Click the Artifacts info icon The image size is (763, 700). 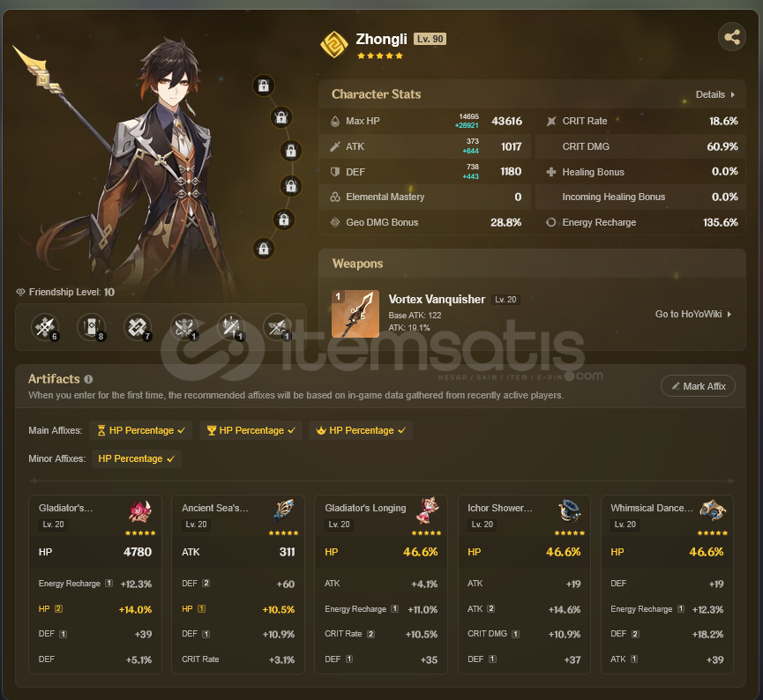point(88,379)
